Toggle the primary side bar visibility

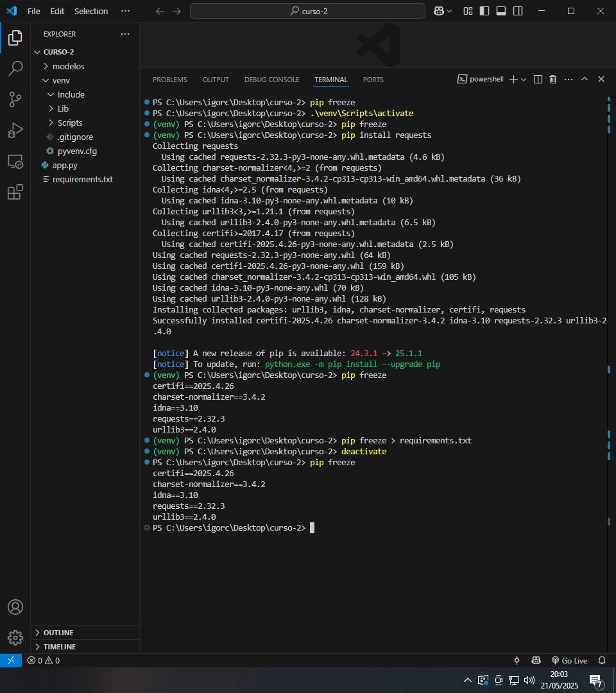(x=484, y=11)
